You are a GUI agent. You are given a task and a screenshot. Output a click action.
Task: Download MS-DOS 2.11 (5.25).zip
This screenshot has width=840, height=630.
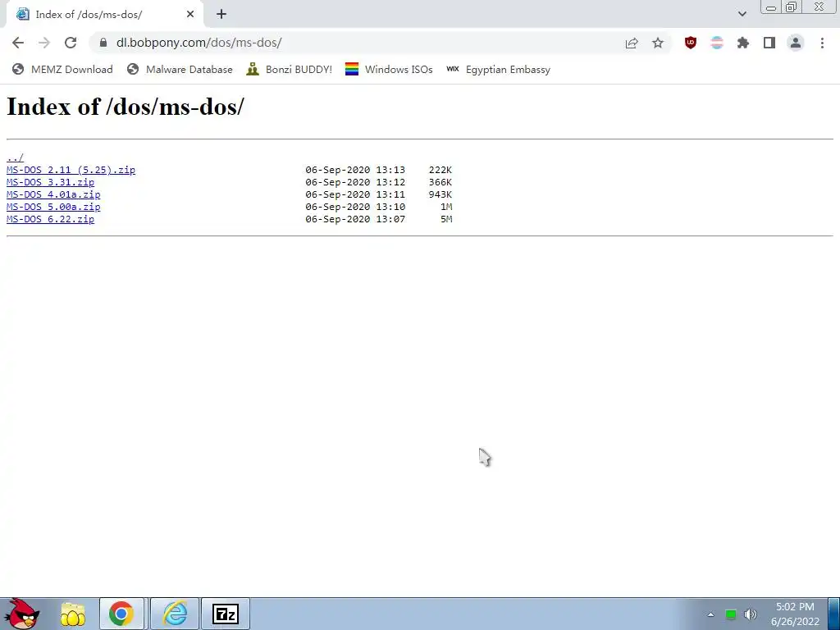point(71,170)
